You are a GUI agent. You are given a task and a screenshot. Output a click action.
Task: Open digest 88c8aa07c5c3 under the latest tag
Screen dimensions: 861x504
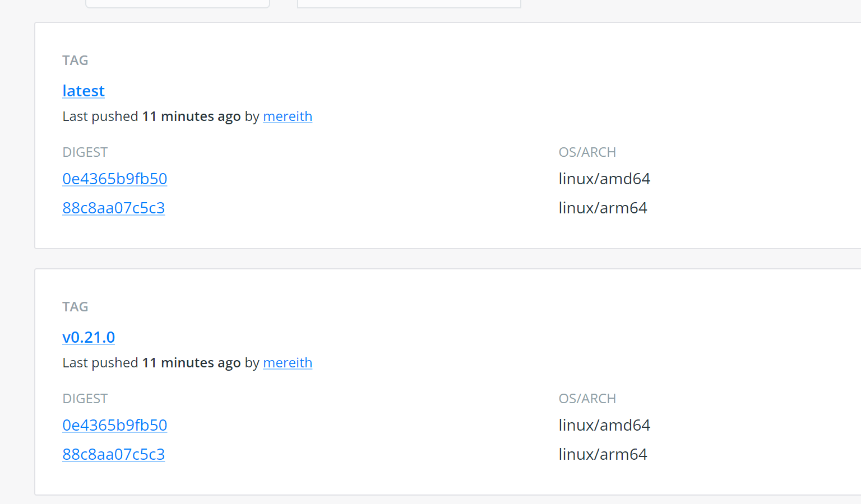click(x=113, y=208)
